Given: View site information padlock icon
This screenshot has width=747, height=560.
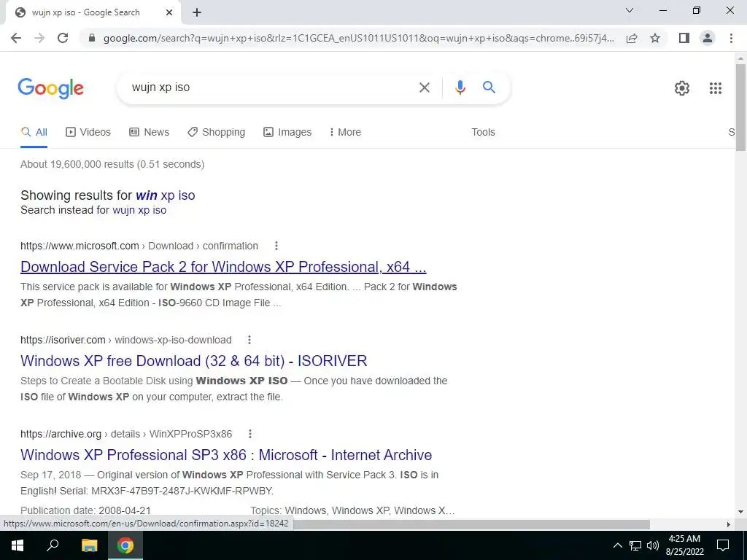Looking at the screenshot, I should click(x=91, y=38).
